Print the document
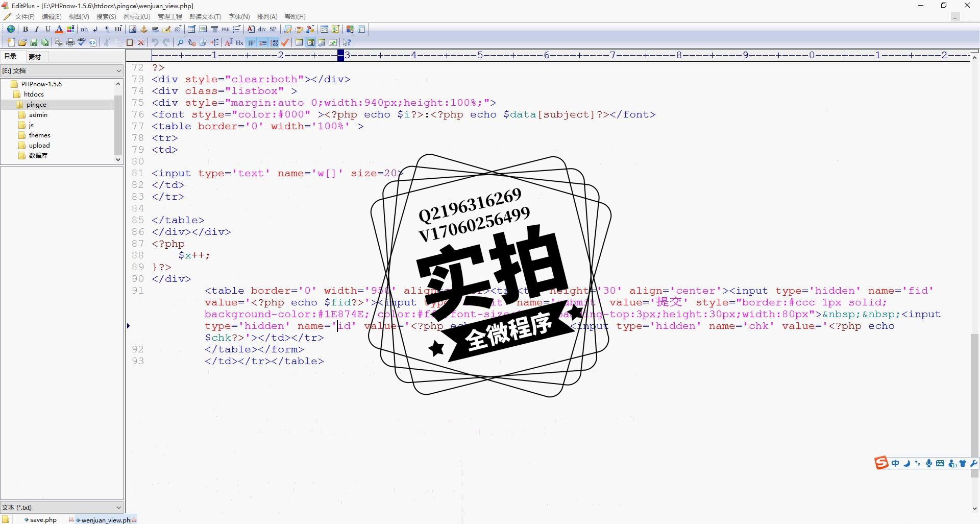 (x=70, y=42)
